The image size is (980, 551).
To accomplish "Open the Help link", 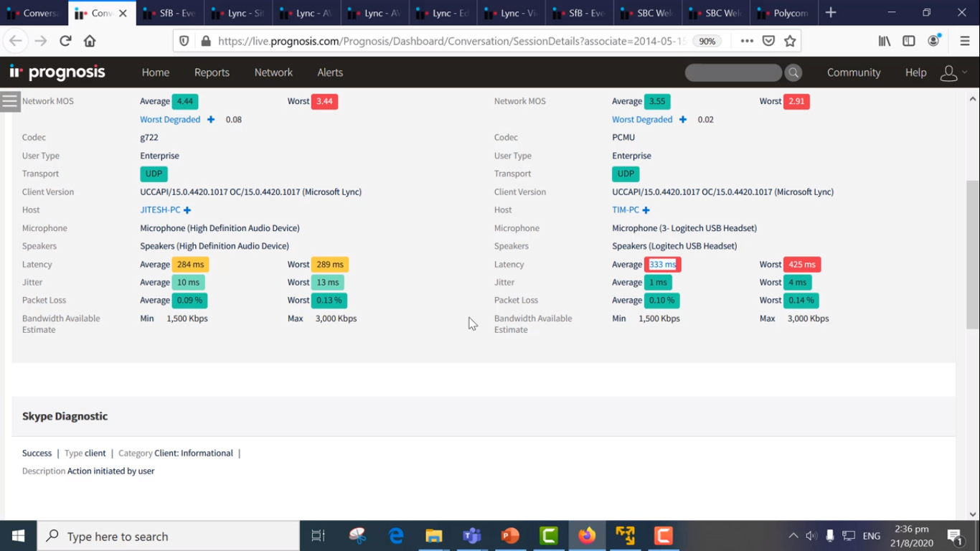I will click(x=916, y=72).
